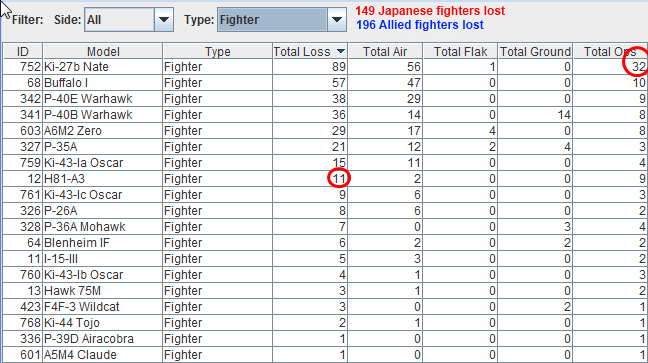Click the Total Loss sort arrow indicator
Image resolution: width=648 pixels, height=363 pixels.
(x=341, y=51)
